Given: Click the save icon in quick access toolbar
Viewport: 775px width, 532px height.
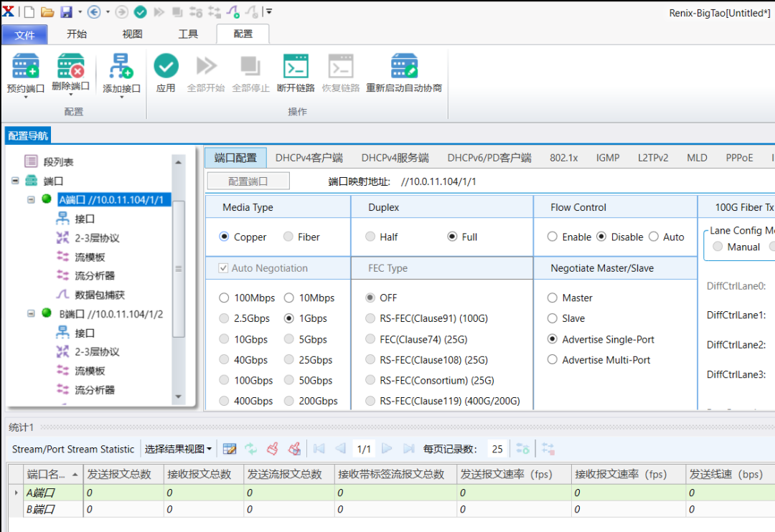Looking at the screenshot, I should coord(66,12).
